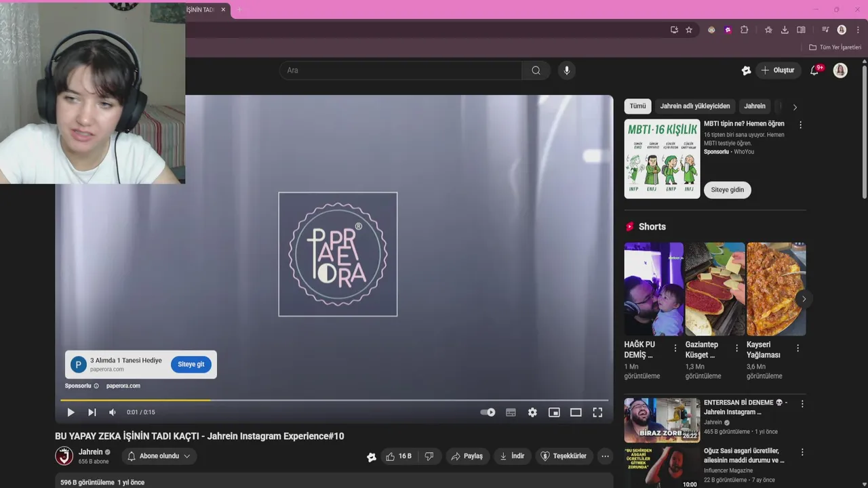This screenshot has height=488, width=868.
Task: Open menu for HAĞK PU DEMİŞ short
Action: click(675, 348)
